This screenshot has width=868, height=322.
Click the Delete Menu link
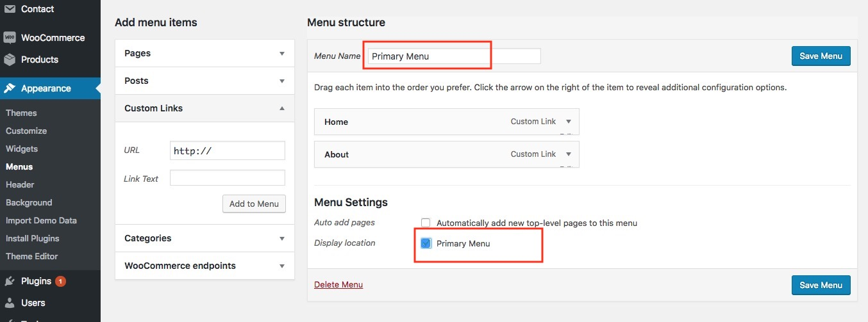(x=338, y=284)
